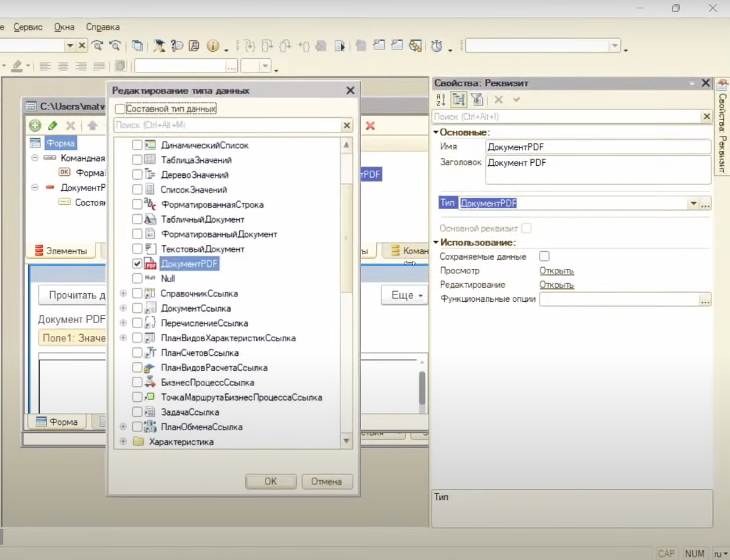The width and height of the screenshot is (730, 560).
Task: Click the search back icon in main toolbar
Action: click(115, 45)
